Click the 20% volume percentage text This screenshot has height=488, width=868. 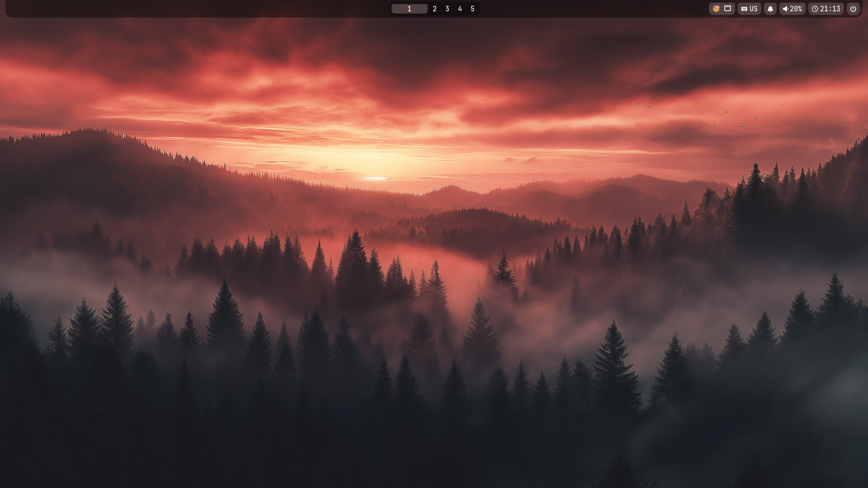[796, 9]
